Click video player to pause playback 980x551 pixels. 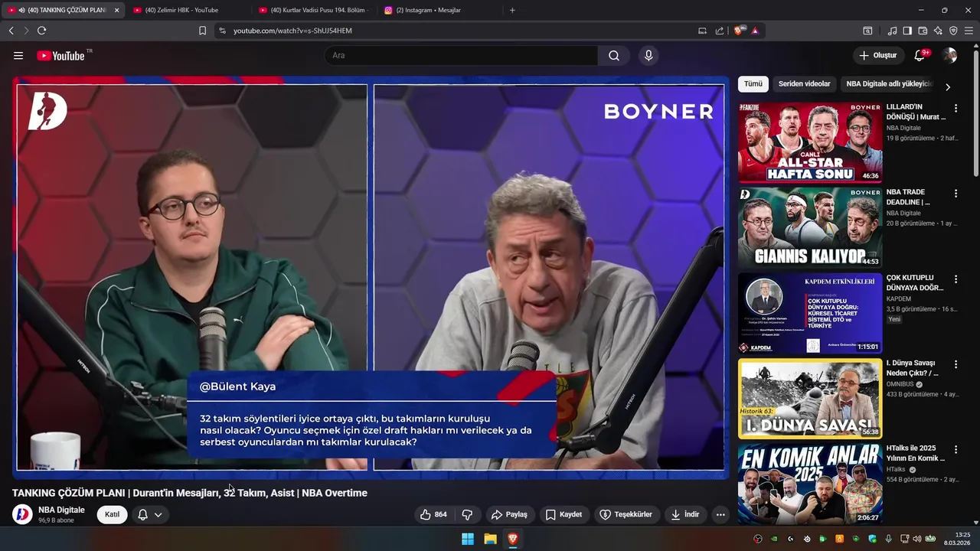370,277
